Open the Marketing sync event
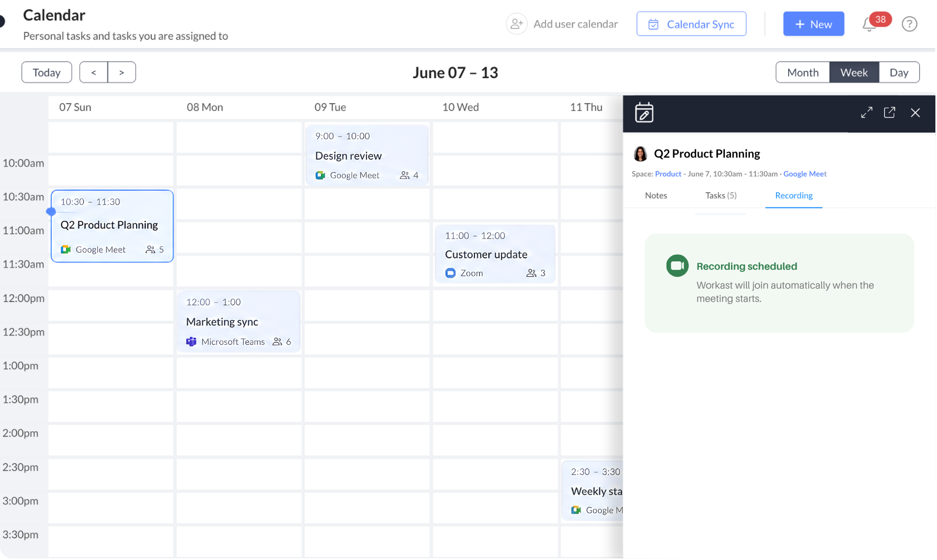 tap(239, 321)
